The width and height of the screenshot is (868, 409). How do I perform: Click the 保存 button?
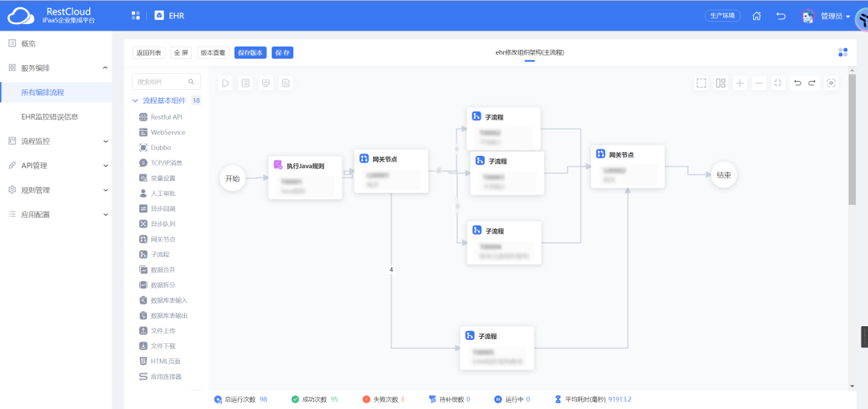(282, 52)
